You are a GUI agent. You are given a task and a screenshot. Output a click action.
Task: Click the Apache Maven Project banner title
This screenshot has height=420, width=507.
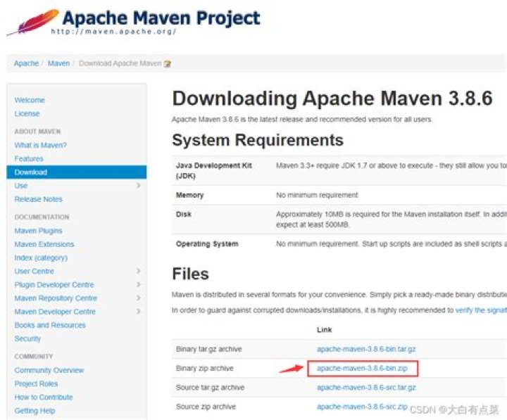click(x=161, y=18)
